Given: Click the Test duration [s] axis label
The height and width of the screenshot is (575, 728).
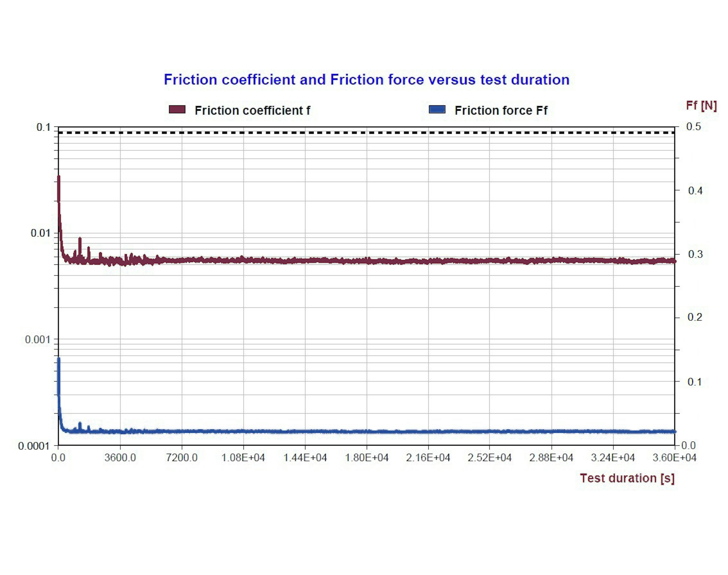Looking at the screenshot, I should [x=627, y=478].
